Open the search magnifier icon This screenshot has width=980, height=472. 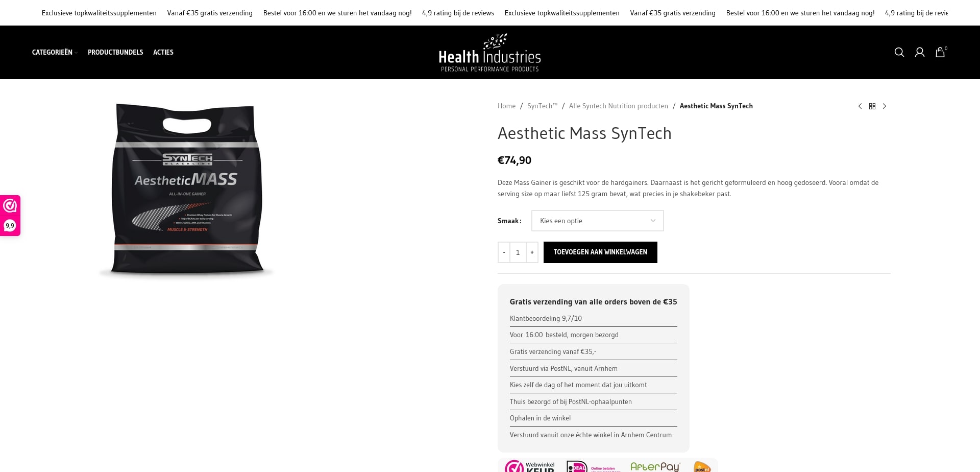(x=899, y=52)
